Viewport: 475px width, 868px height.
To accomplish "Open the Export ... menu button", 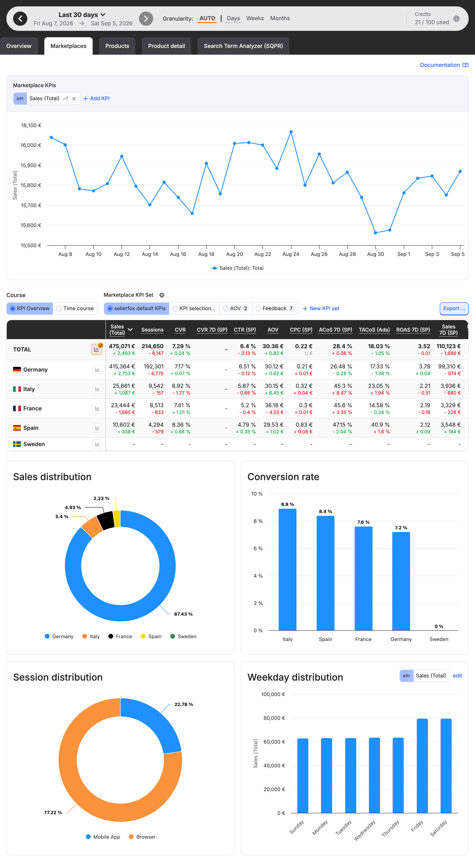I will click(x=454, y=309).
